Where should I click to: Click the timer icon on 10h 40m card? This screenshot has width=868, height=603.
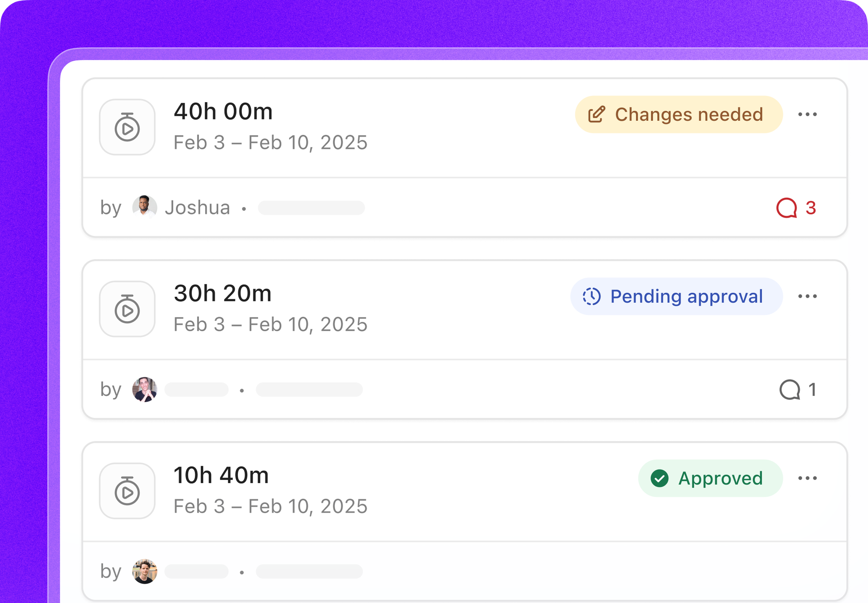click(x=127, y=491)
